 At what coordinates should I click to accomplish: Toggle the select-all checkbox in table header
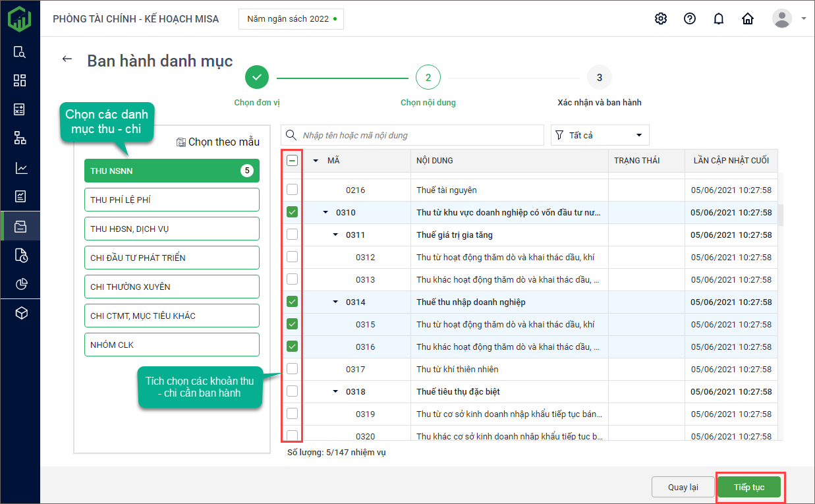coord(292,160)
